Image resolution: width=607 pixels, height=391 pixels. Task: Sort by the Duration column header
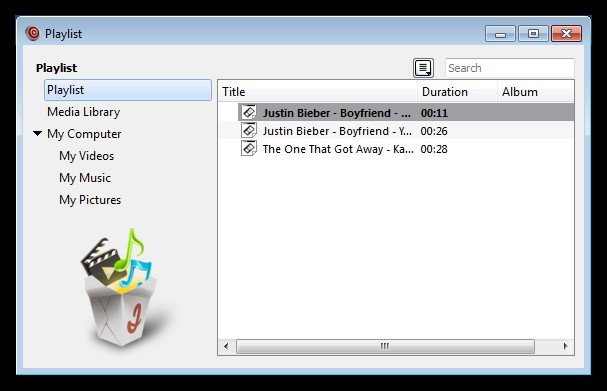coord(457,92)
